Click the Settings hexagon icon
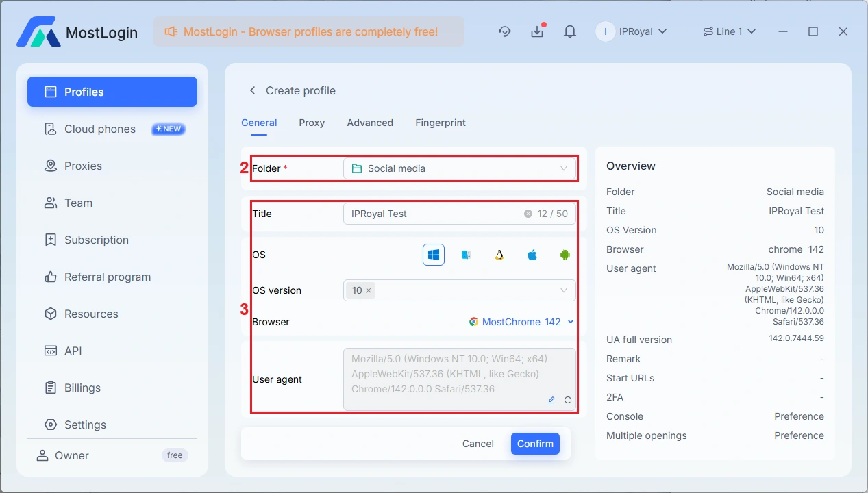Screen dimensions: 868x493 point(50,425)
